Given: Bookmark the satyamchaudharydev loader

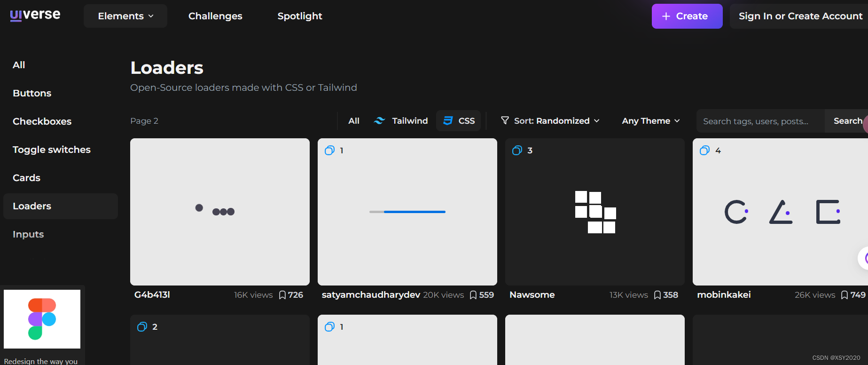Looking at the screenshot, I should click(473, 295).
